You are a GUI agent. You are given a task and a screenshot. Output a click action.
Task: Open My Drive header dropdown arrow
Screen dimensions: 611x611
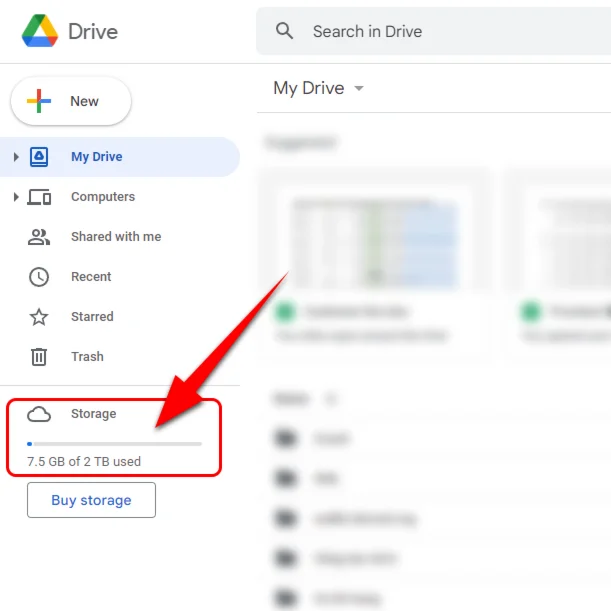coord(359,88)
